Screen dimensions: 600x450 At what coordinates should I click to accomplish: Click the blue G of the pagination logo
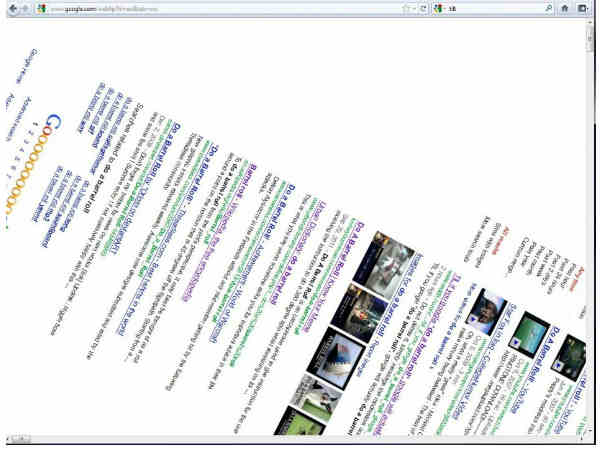click(x=54, y=120)
